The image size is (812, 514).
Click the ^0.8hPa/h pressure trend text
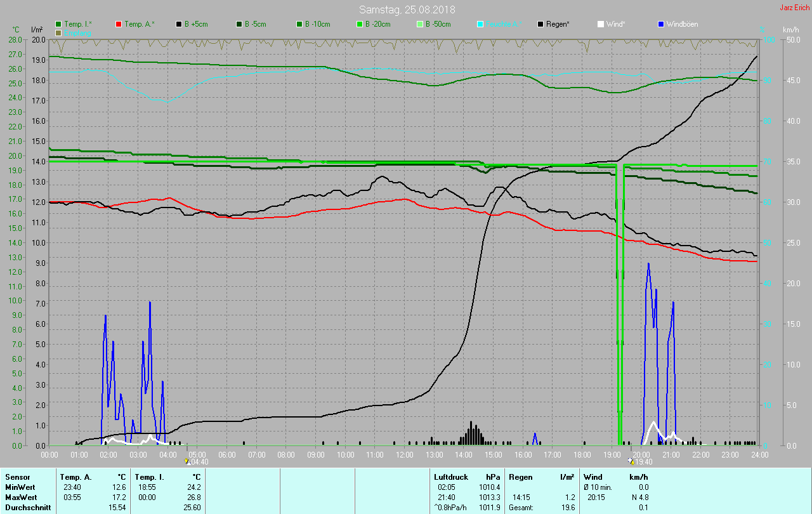452,508
